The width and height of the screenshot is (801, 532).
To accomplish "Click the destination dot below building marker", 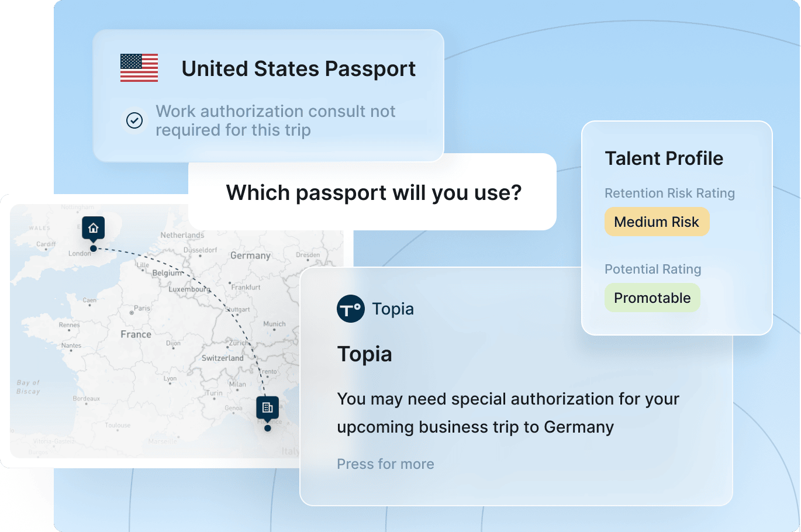I will (x=268, y=429).
